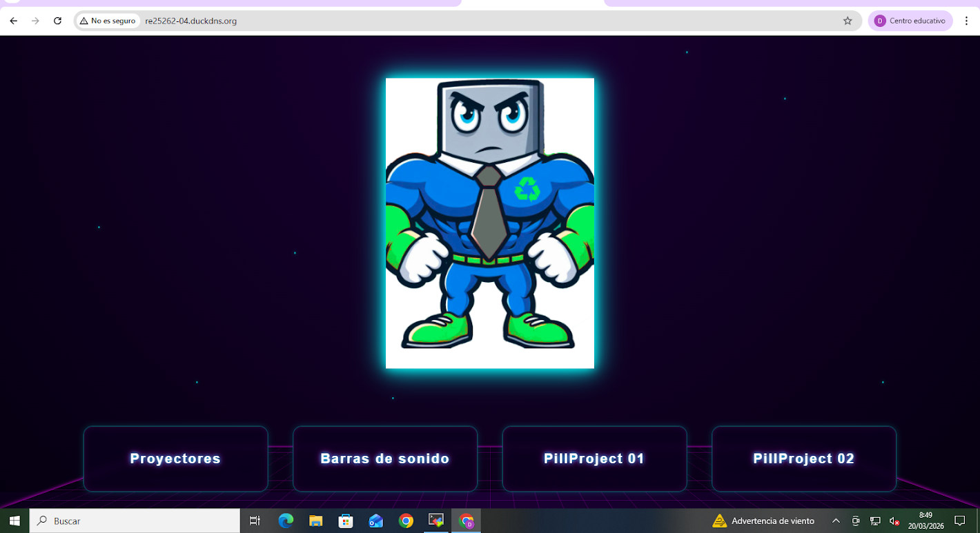
Task: Open the Advertencia de viento weather alert
Action: [763, 521]
